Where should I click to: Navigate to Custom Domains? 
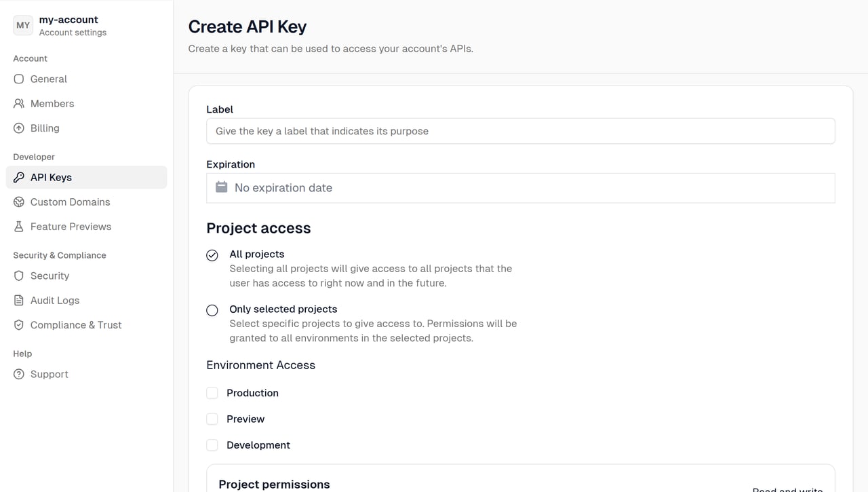coord(86,202)
